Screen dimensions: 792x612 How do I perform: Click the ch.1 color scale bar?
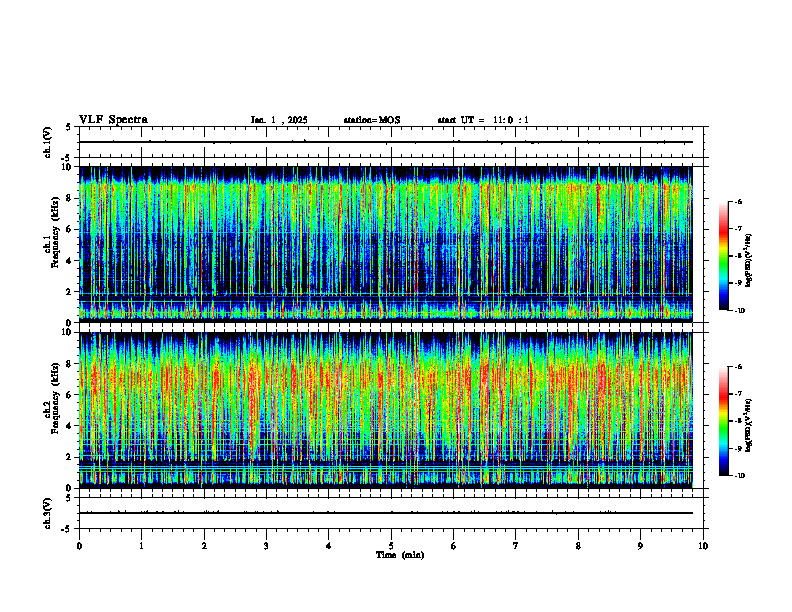coord(723,256)
